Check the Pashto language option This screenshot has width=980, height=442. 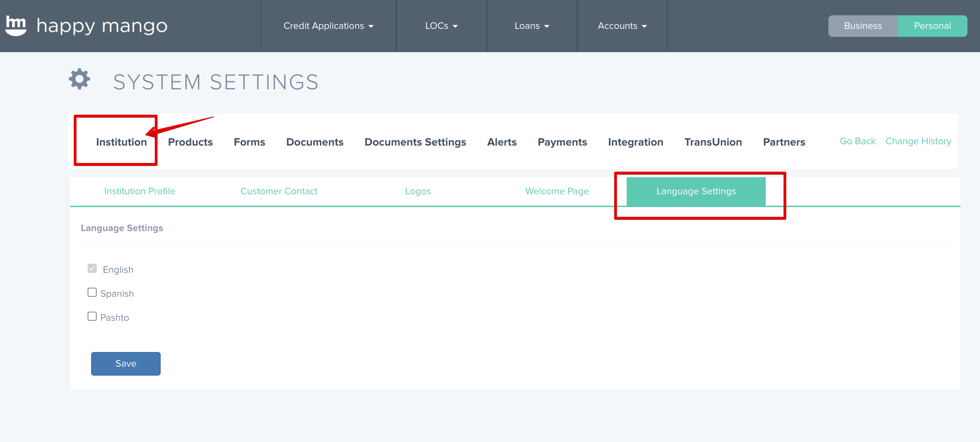pyautogui.click(x=92, y=316)
